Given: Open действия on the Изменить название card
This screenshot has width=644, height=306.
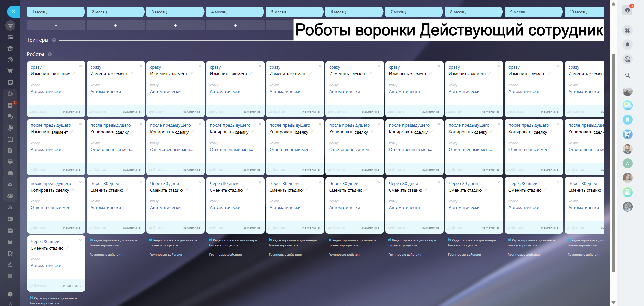Looking at the screenshot, I should tap(38, 111).
